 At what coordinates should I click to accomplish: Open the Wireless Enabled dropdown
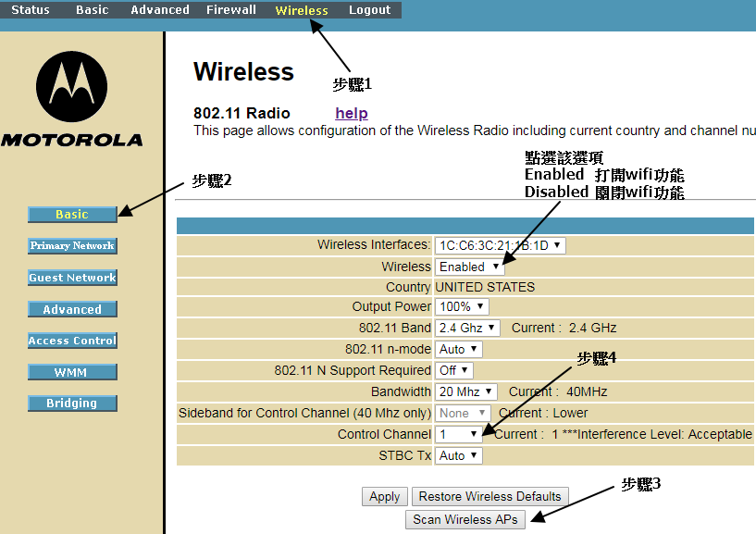(470, 267)
